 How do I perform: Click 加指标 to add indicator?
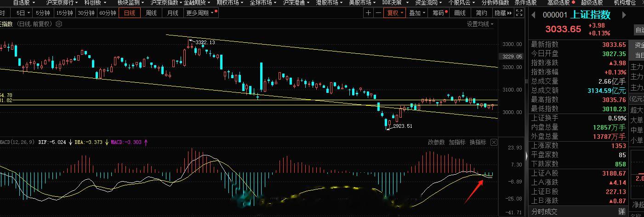point(457,143)
